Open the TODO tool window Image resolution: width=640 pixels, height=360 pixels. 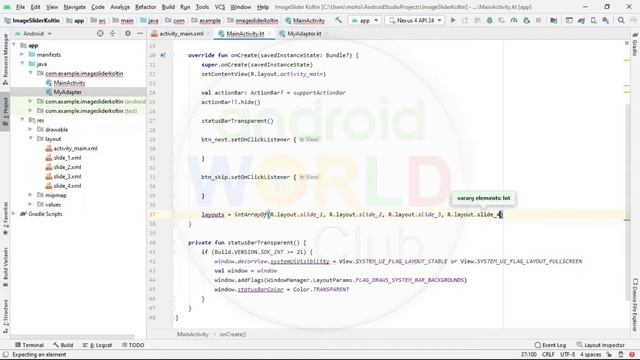133,345
